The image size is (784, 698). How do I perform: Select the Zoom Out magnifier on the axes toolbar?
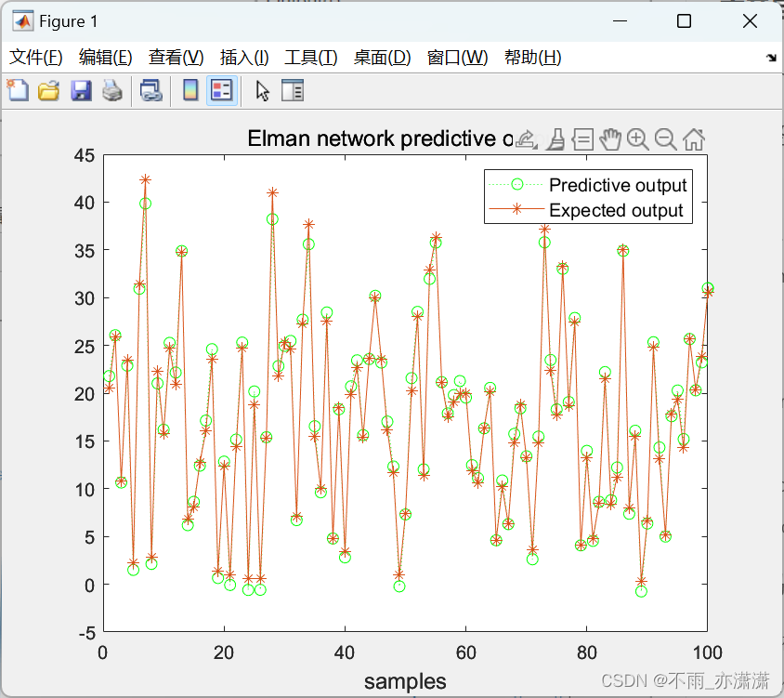coord(665,139)
